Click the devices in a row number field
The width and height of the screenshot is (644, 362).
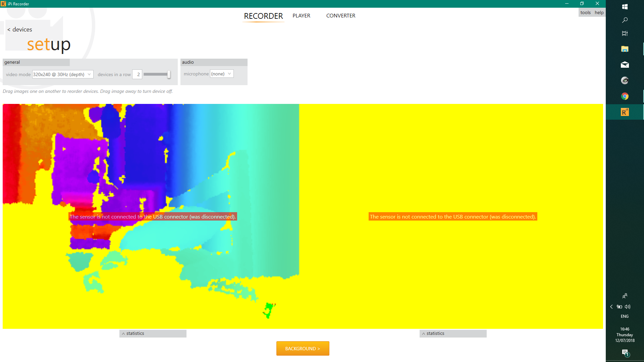[x=137, y=74]
